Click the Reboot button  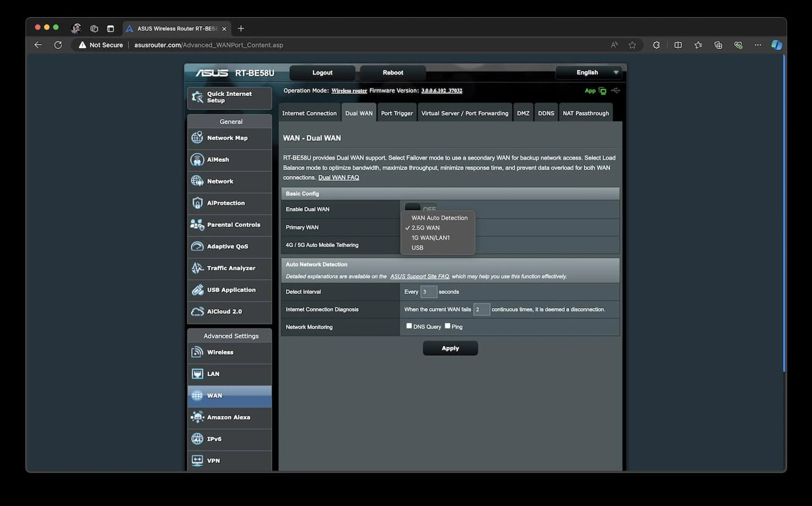[x=393, y=72]
